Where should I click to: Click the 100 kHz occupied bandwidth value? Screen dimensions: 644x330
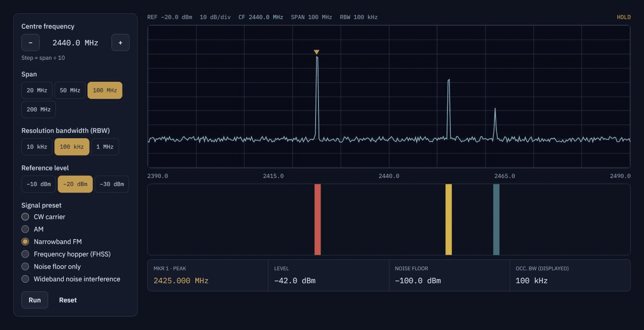532,281
